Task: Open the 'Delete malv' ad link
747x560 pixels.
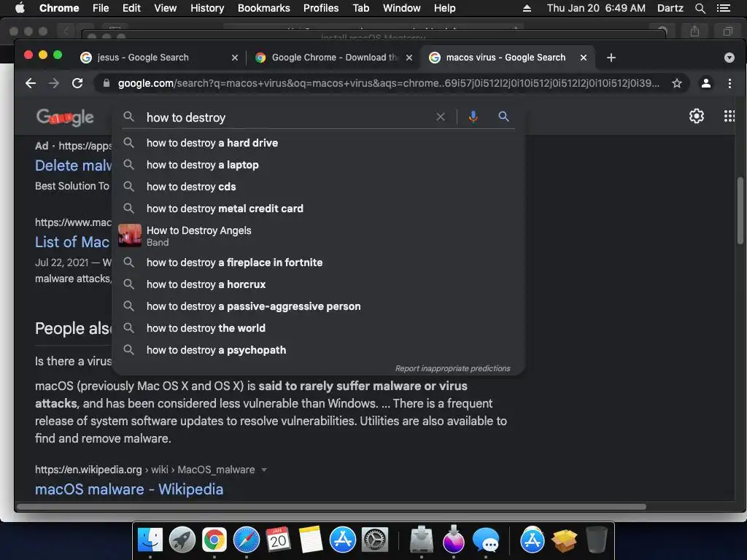Action: tap(73, 166)
